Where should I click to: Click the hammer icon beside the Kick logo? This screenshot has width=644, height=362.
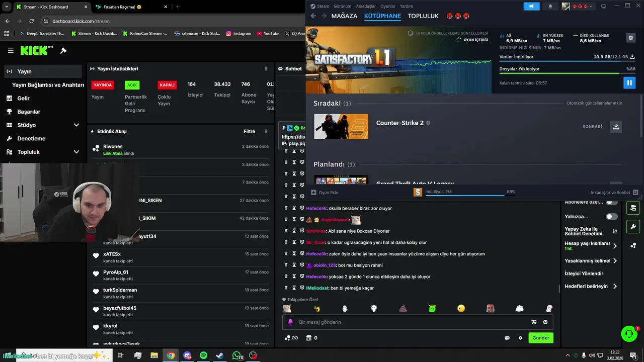tap(63, 51)
